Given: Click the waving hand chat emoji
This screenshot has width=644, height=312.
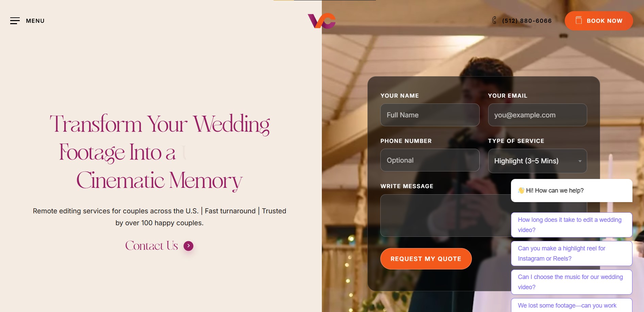Looking at the screenshot, I should click(x=521, y=191).
